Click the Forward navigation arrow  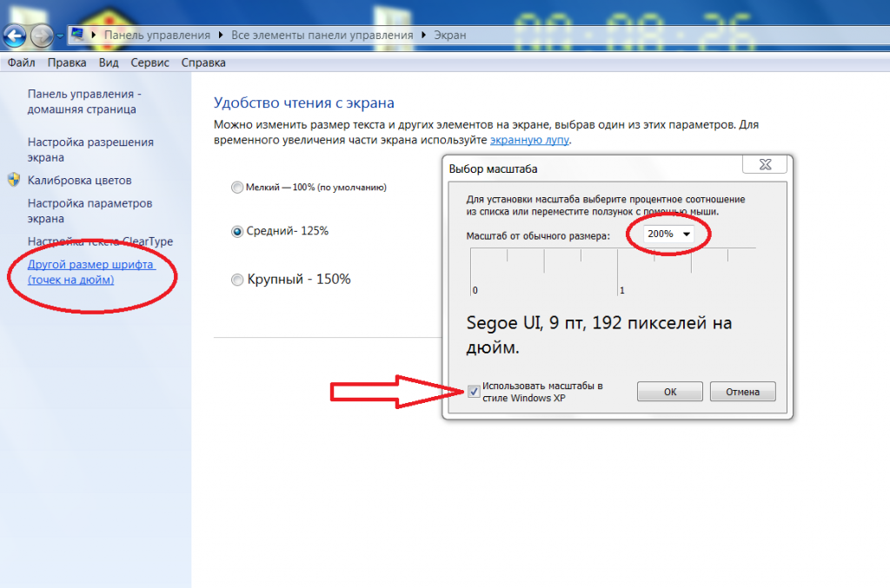coord(42,36)
